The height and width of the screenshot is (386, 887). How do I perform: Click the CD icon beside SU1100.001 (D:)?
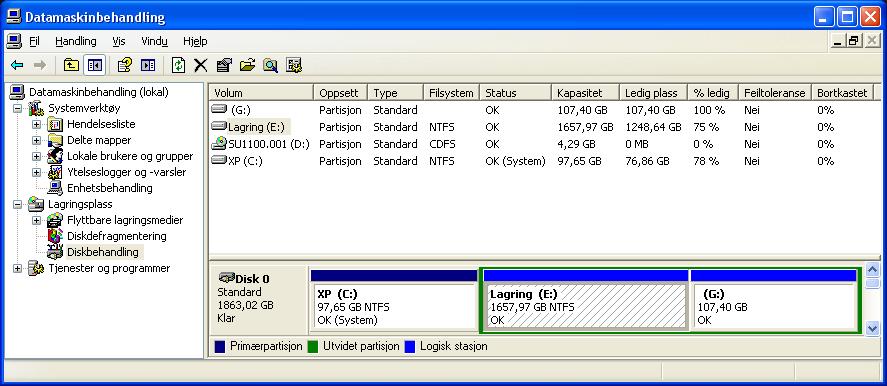click(219, 143)
